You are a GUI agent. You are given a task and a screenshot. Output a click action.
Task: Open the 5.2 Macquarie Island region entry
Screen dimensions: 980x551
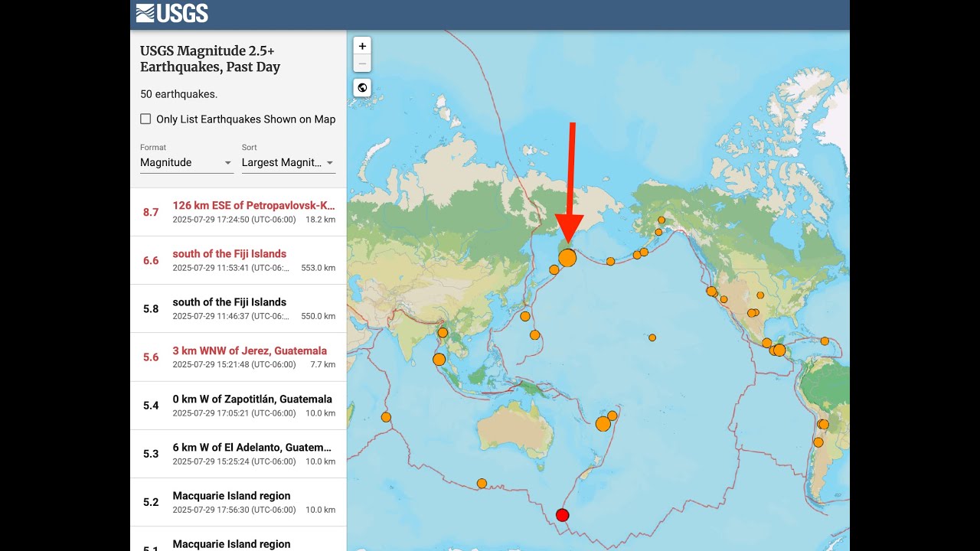tap(238, 502)
